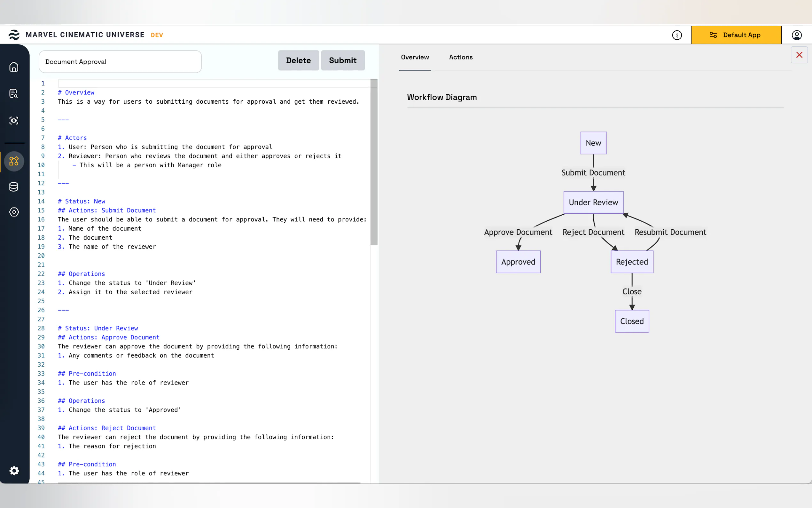
Task: Open the Default App selector
Action: click(x=736, y=35)
